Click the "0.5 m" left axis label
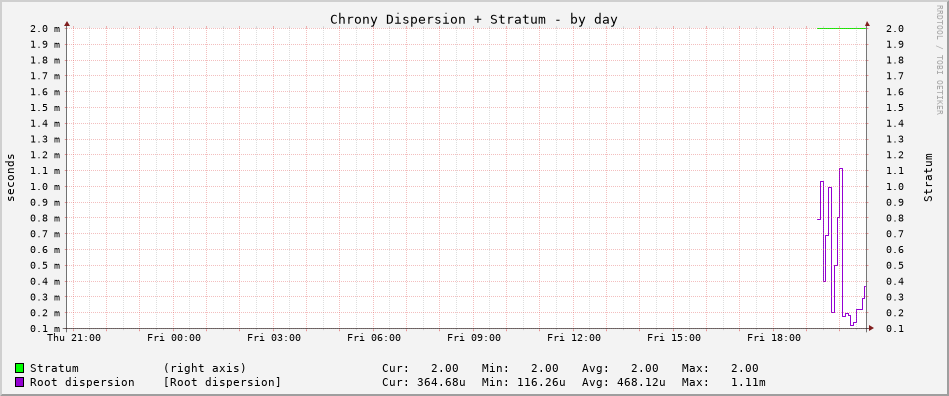Viewport: 949px width, 396px height. click(x=45, y=265)
